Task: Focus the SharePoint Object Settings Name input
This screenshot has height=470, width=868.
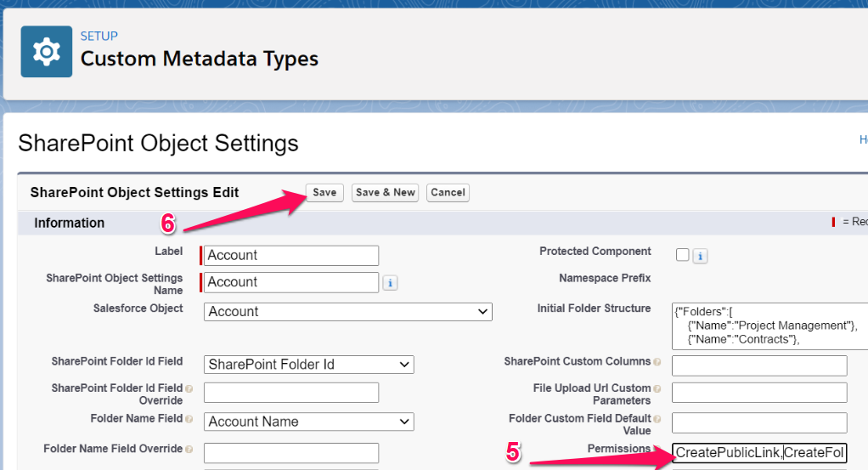Action: coord(291,282)
